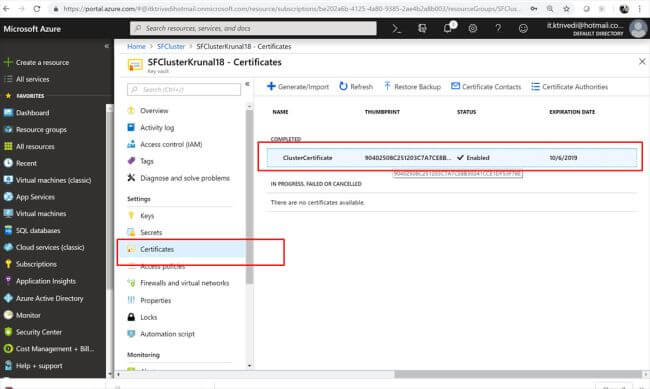Reload the page in browser
This screenshot has height=389, width=650.
point(37,8)
